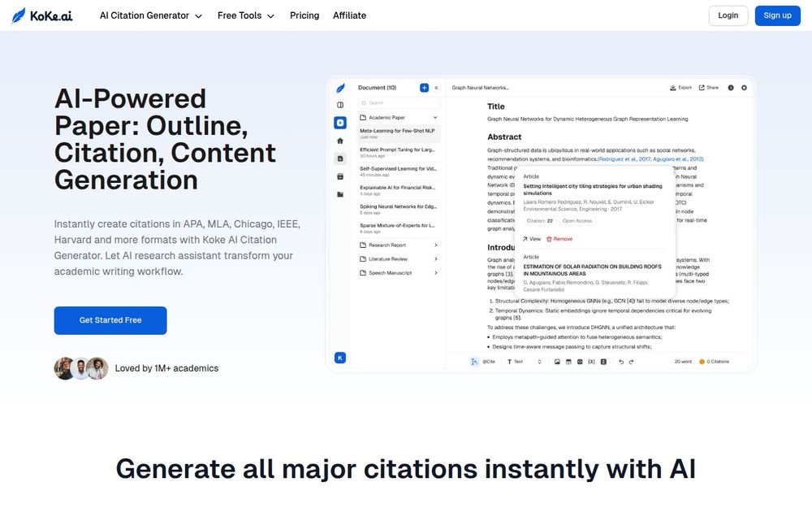Image resolution: width=812 pixels, height=508 pixels.
Task: Click the Setting intelligent city tiling article title
Action: (593, 189)
